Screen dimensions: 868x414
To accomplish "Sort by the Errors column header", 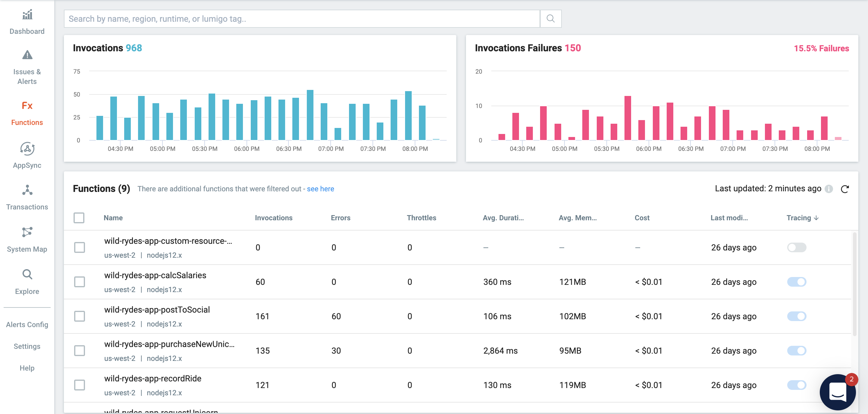I will pyautogui.click(x=340, y=218).
